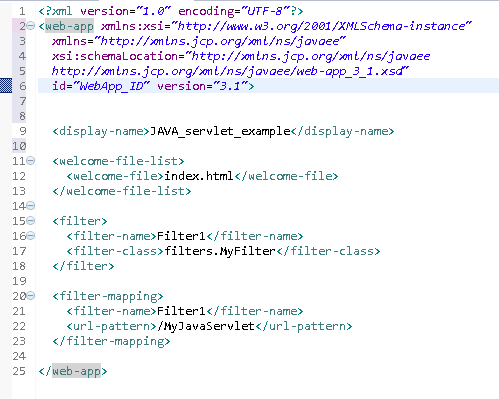
Task: Collapse the welcome-file-list fold on line 11
Action: coord(30,161)
